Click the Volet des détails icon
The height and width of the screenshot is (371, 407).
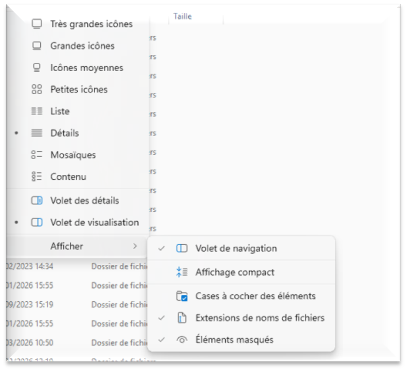[37, 201]
